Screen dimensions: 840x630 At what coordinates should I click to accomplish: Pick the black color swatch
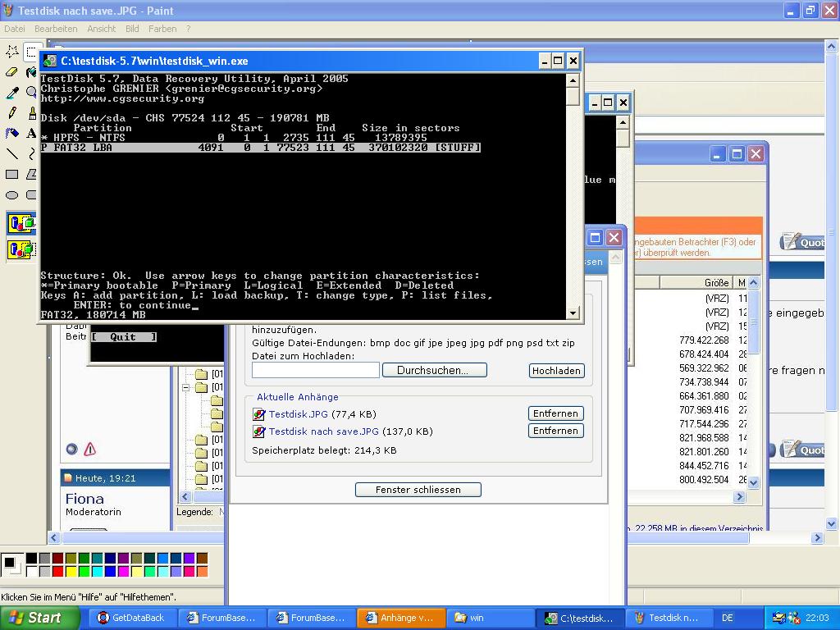tap(32, 559)
